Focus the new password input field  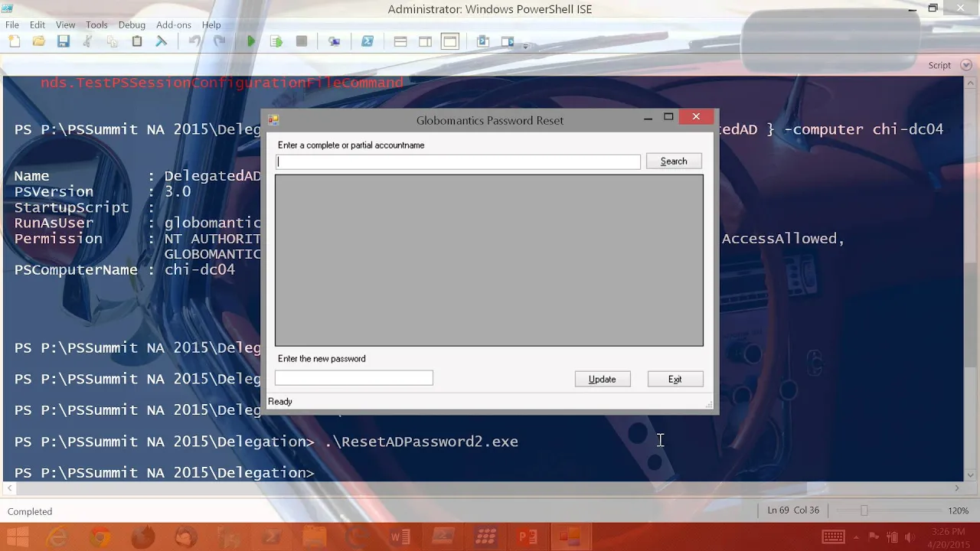[354, 378]
